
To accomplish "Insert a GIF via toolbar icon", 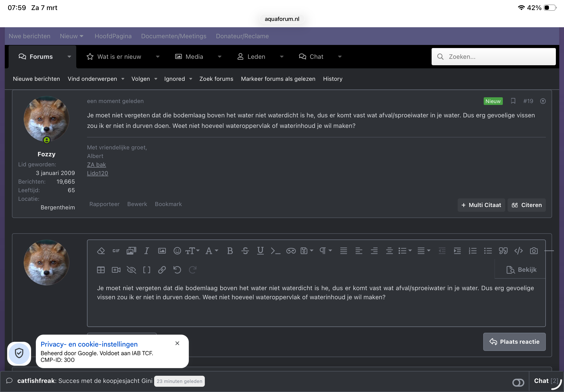I will [x=116, y=251].
